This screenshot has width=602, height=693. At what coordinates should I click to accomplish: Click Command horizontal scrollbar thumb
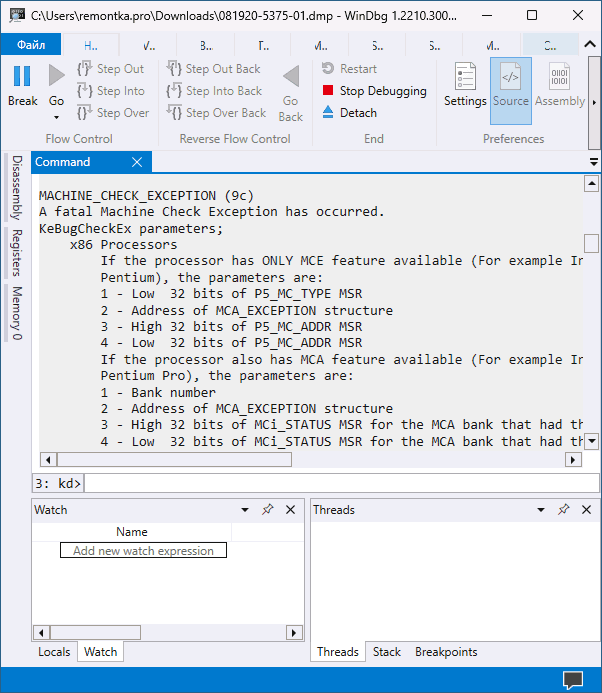tap(174, 460)
